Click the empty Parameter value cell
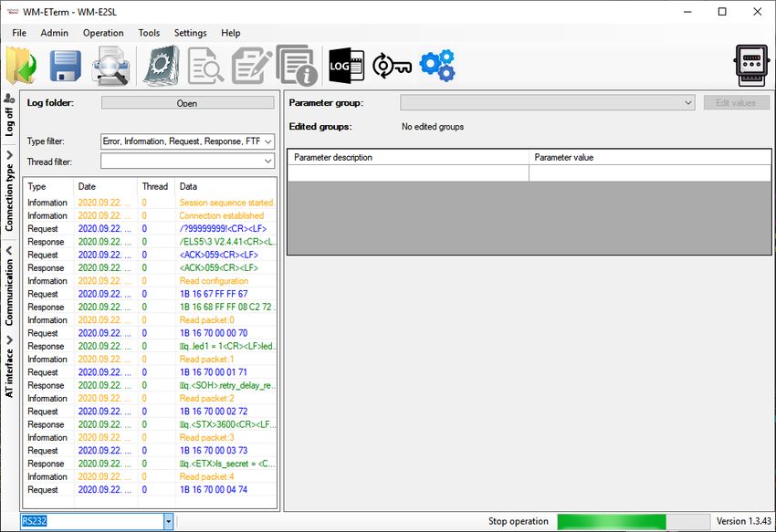 (650, 173)
